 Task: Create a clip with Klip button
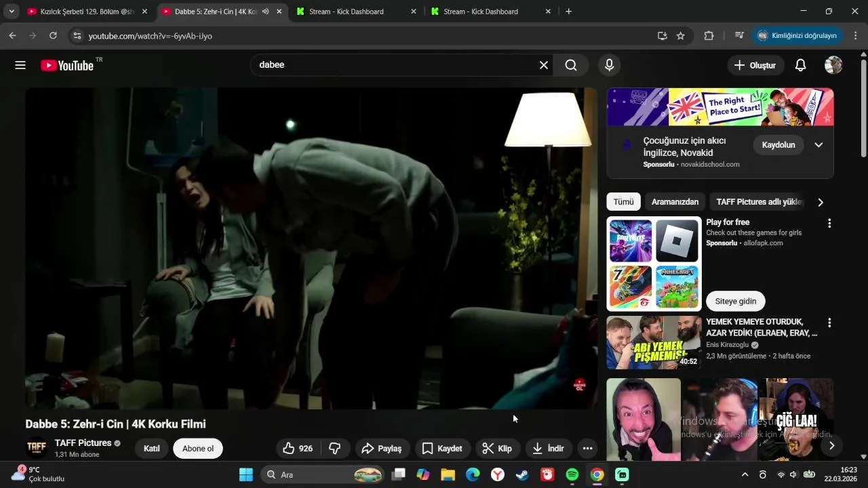[497, 448]
